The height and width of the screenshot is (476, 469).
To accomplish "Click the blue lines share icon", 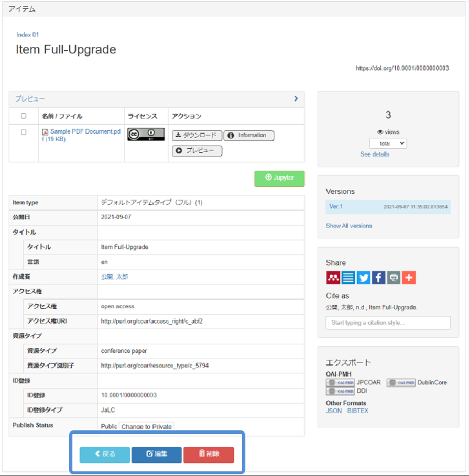I will [348, 278].
